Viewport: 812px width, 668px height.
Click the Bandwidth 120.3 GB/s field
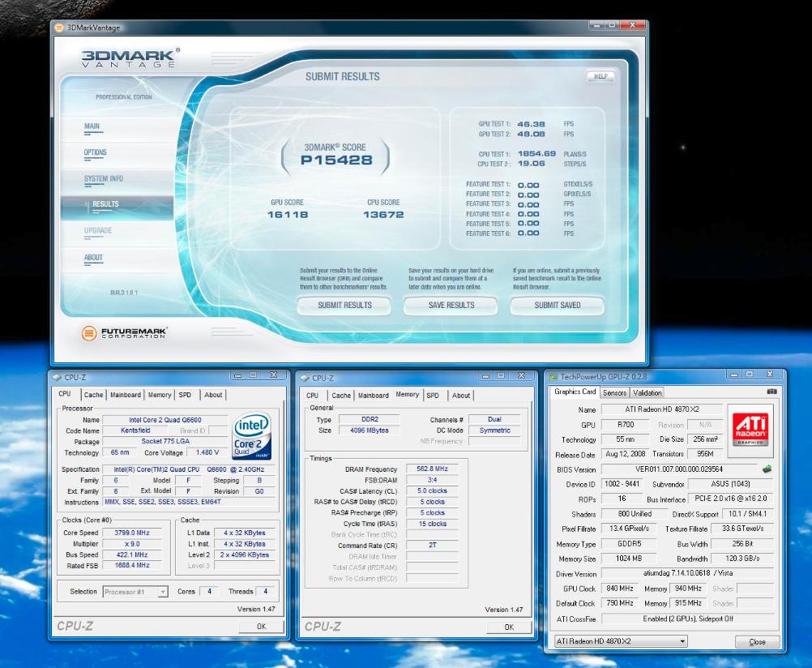(x=742, y=559)
